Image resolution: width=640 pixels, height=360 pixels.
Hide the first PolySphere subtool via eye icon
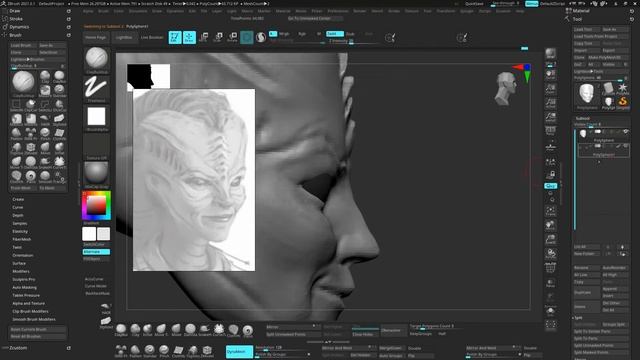tap(625, 131)
